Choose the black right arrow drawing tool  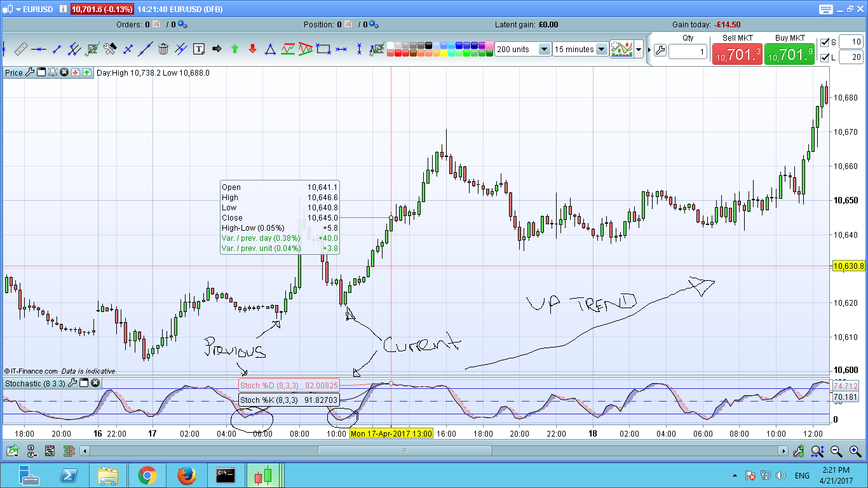[x=217, y=48]
